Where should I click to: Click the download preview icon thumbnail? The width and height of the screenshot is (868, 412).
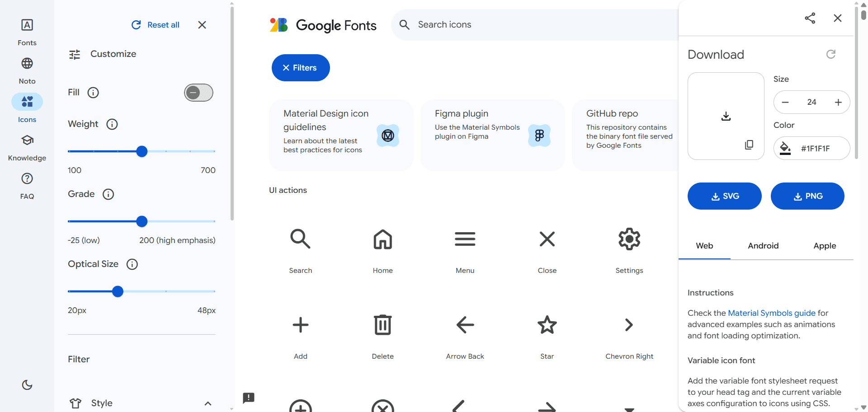(x=726, y=116)
